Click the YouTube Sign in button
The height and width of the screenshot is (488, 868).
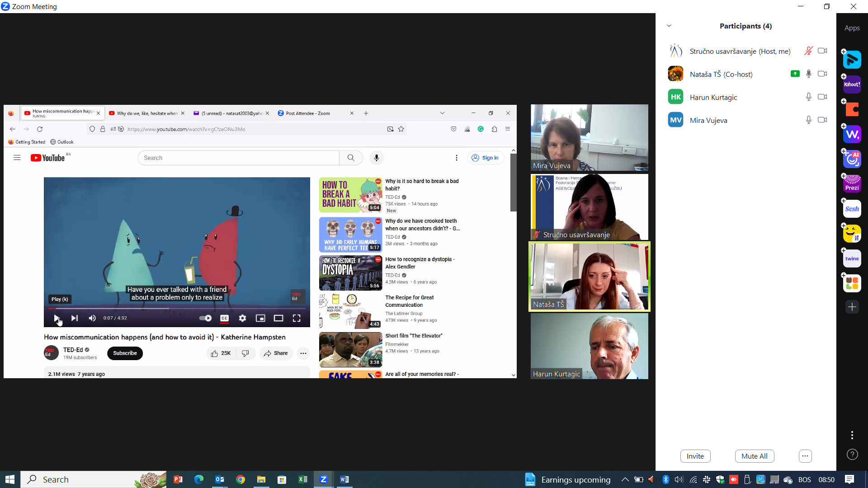click(486, 158)
